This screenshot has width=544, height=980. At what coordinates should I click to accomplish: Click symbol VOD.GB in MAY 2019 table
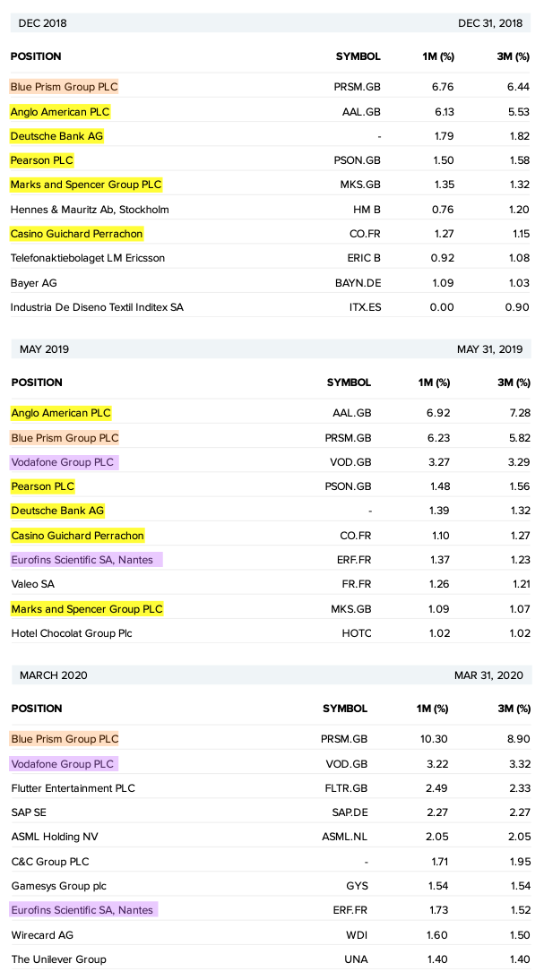[x=350, y=462]
